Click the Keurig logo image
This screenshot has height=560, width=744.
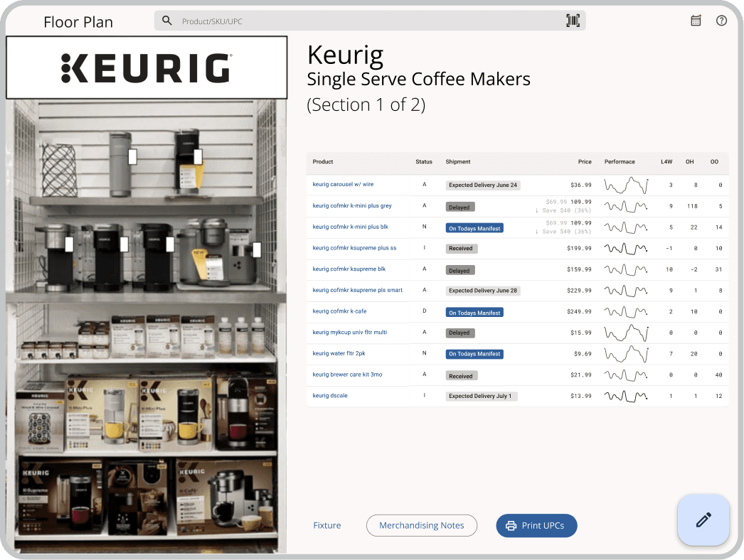click(x=147, y=68)
